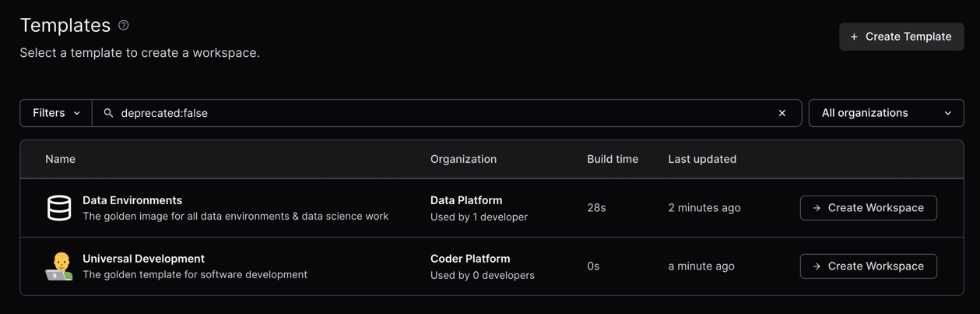
Task: Click the Name column header
Action: pyautogui.click(x=60, y=159)
